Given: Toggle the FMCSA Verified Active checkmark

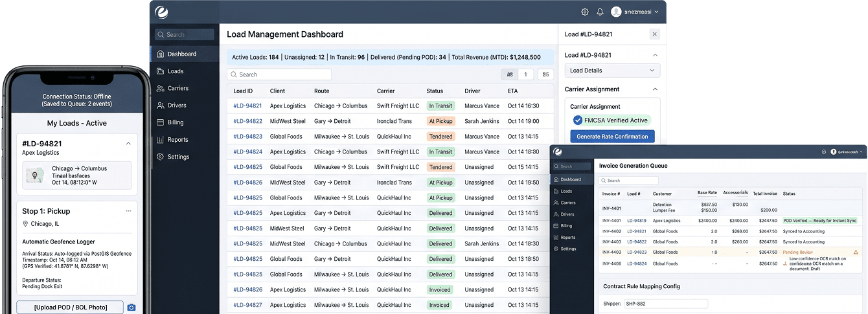Looking at the screenshot, I should click(x=578, y=120).
